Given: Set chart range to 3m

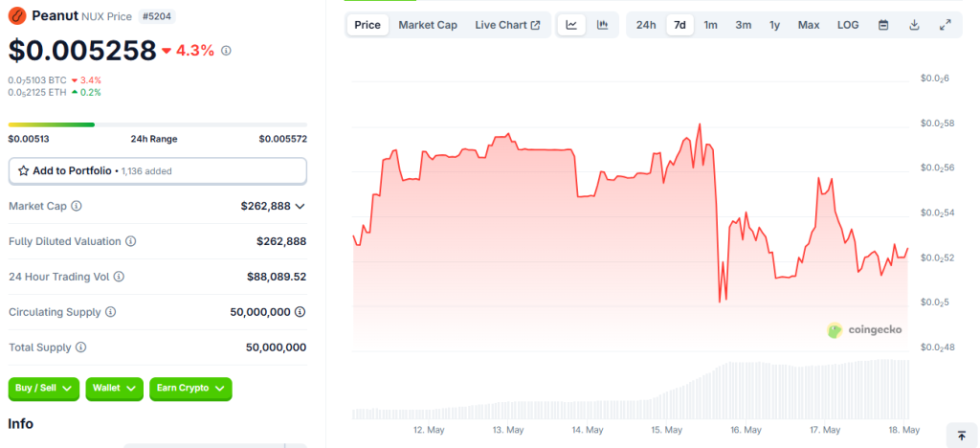Looking at the screenshot, I should click(743, 25).
